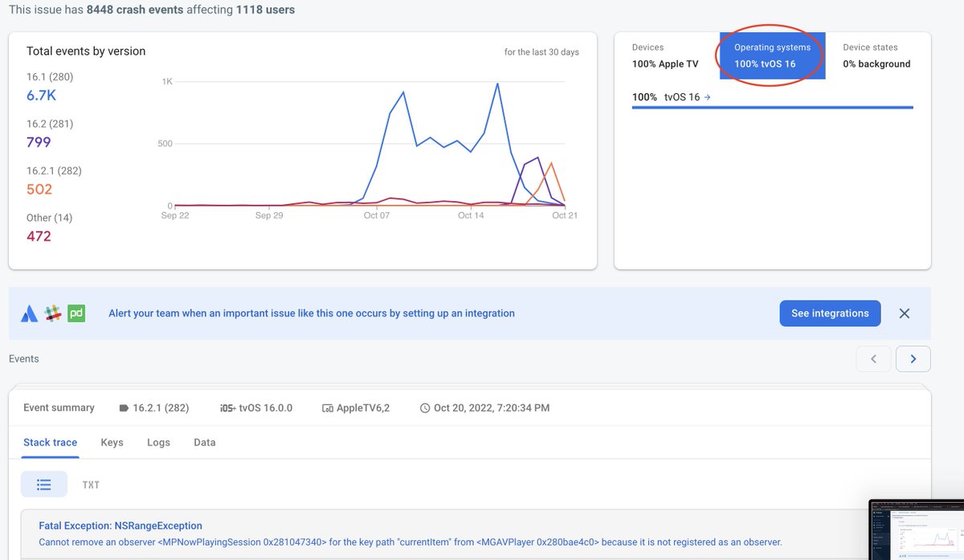Select the Other (14) versions entry
Screen dimensions: 964x560
point(50,218)
